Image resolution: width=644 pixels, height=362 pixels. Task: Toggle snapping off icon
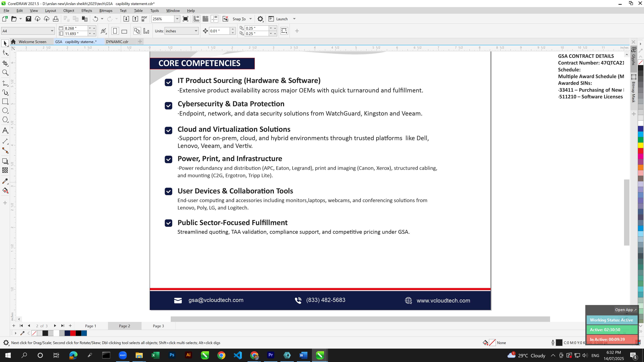226,19
